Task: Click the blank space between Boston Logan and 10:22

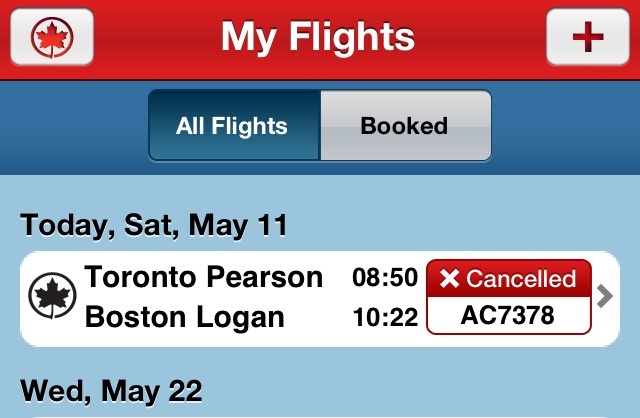Action: (x=318, y=318)
